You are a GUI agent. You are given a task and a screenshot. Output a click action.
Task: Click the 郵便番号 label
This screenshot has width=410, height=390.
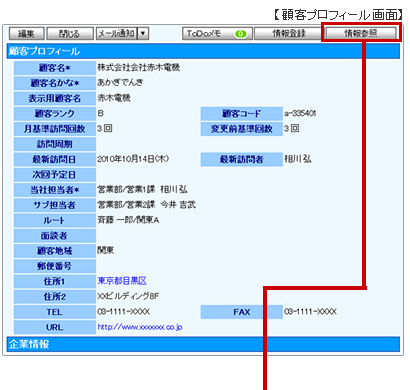click(x=55, y=266)
